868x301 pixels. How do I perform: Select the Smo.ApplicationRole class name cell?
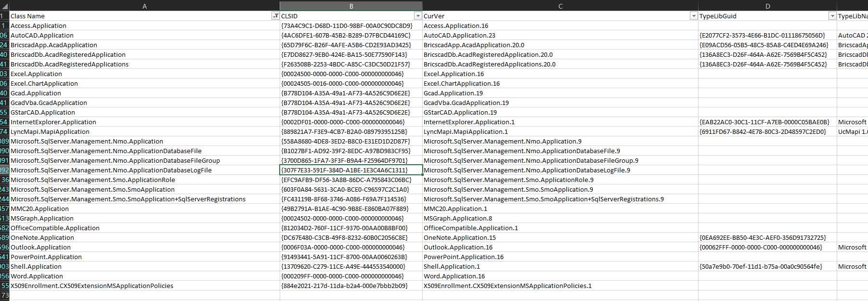pyautogui.click(x=144, y=180)
